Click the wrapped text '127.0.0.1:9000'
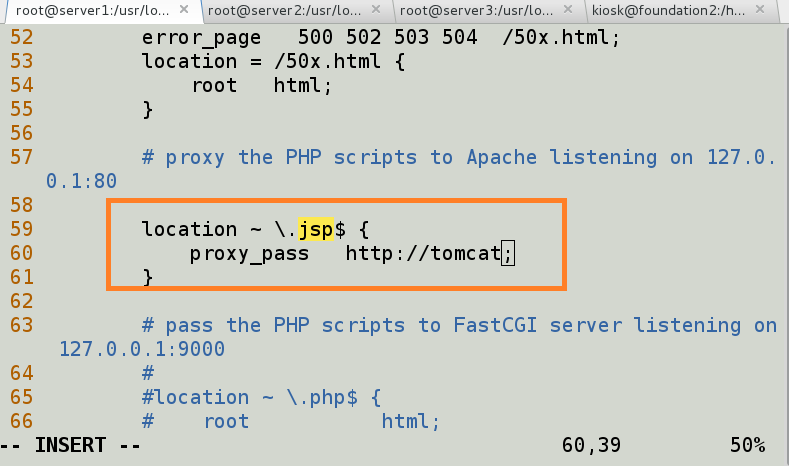The width and height of the screenshot is (789, 466). (x=142, y=349)
